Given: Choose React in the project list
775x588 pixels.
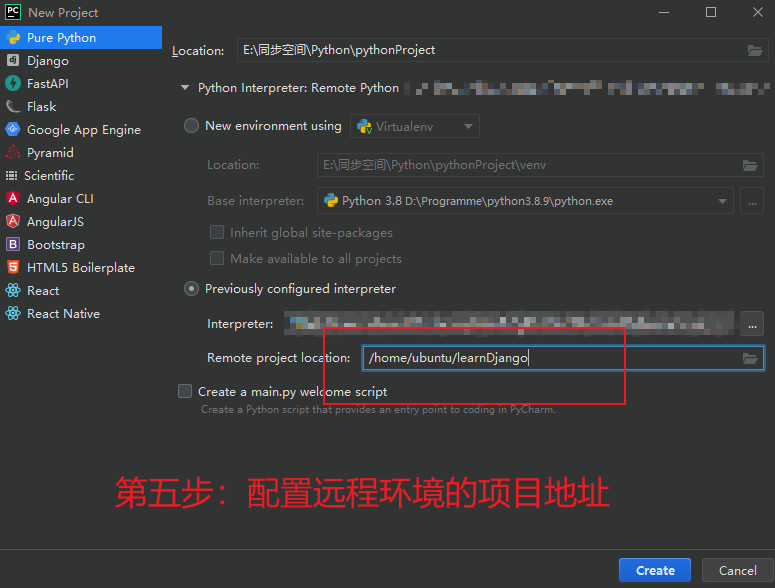Looking at the screenshot, I should point(81,291).
